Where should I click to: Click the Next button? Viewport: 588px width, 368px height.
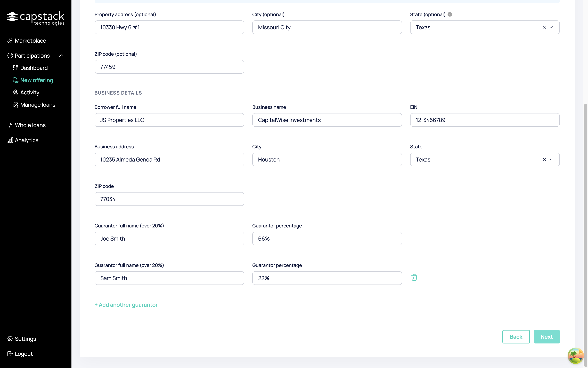547,337
